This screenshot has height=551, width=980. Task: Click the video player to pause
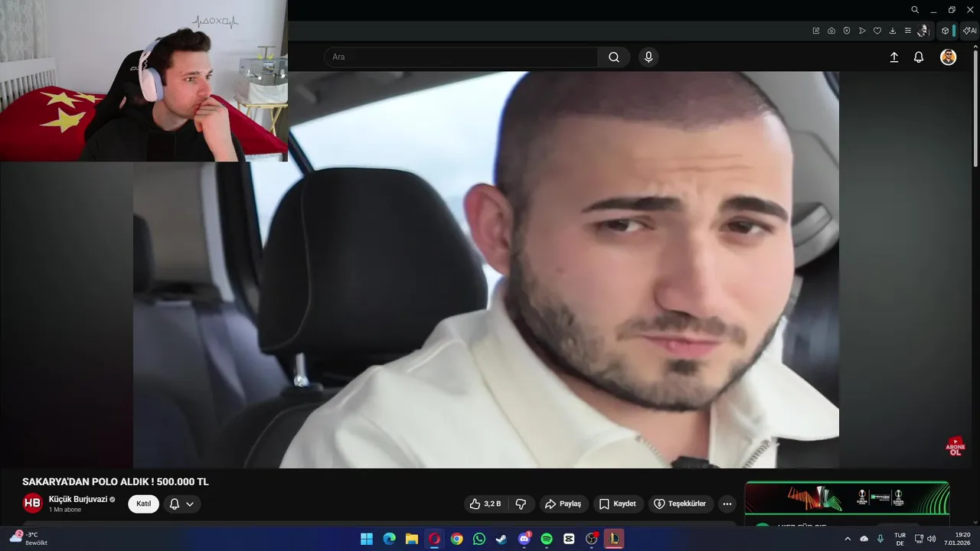point(486,269)
